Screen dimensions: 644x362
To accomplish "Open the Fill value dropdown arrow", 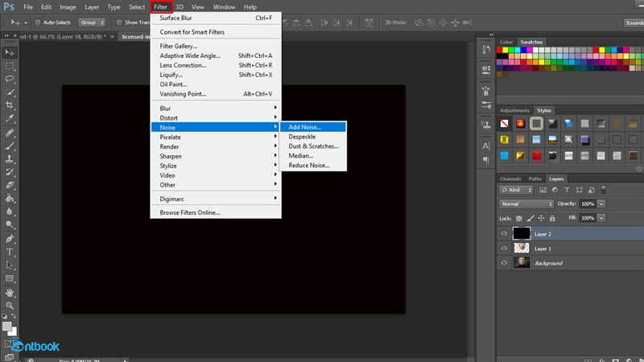I will pos(601,218).
